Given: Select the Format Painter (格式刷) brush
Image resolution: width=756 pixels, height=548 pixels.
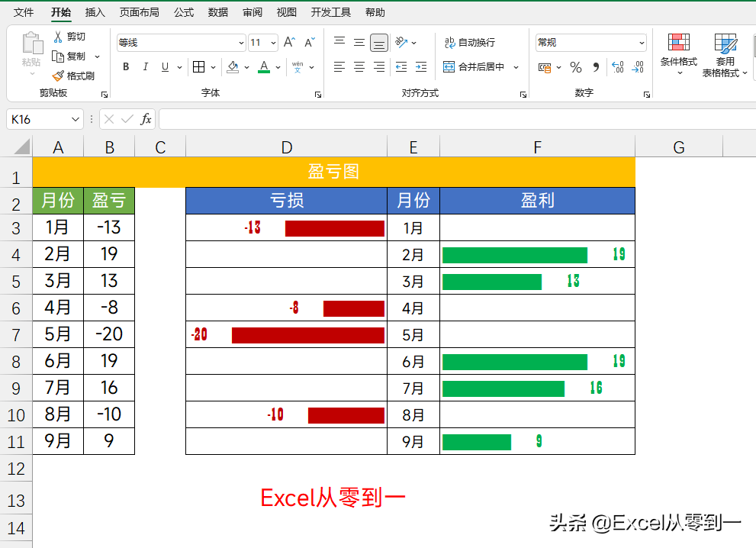Looking at the screenshot, I should pyautogui.click(x=58, y=76).
